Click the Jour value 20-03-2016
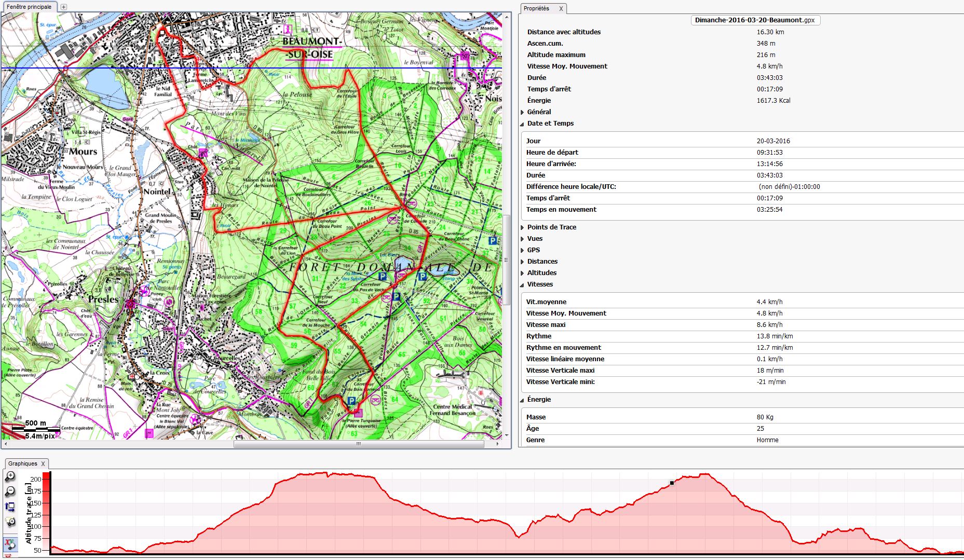The height and width of the screenshot is (560, 964). (773, 141)
